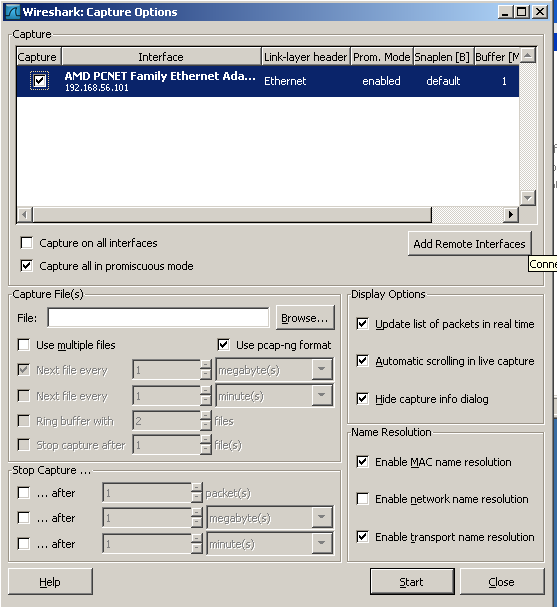Click the Snaplen [B] column header
Image resolution: width=557 pixels, height=607 pixels.
(444, 57)
